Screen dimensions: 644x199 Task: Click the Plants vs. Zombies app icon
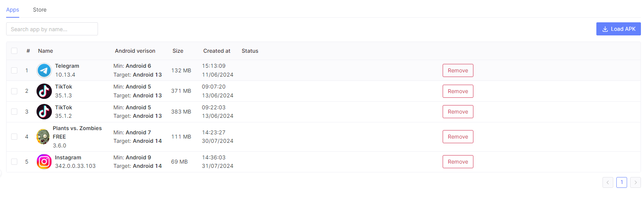43,137
